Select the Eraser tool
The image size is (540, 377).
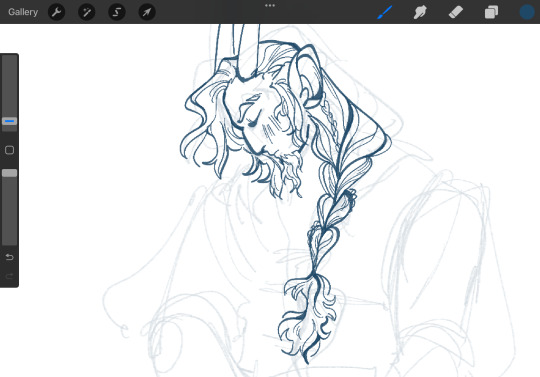(456, 12)
